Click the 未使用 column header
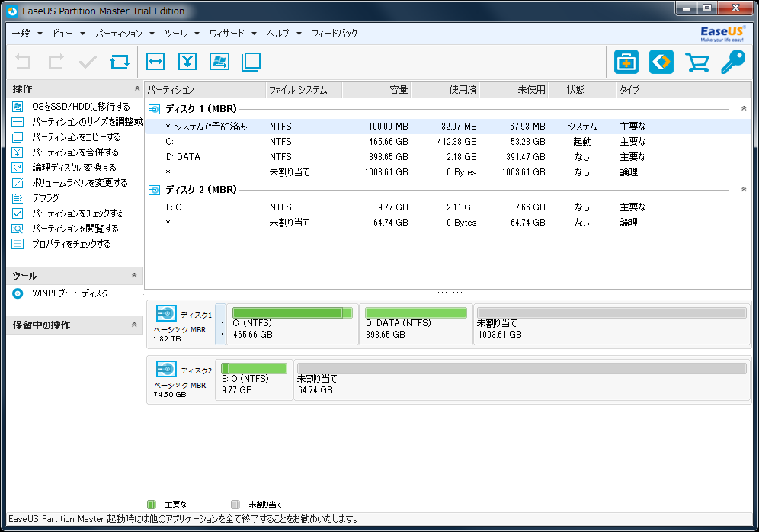 [x=514, y=90]
